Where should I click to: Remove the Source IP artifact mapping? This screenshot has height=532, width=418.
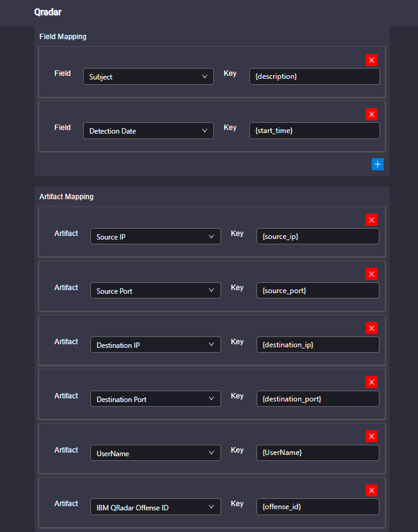tap(372, 220)
